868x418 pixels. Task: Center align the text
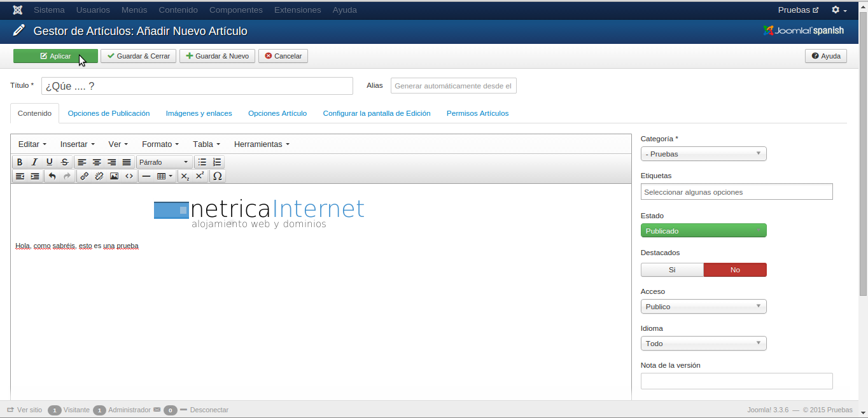coord(97,162)
